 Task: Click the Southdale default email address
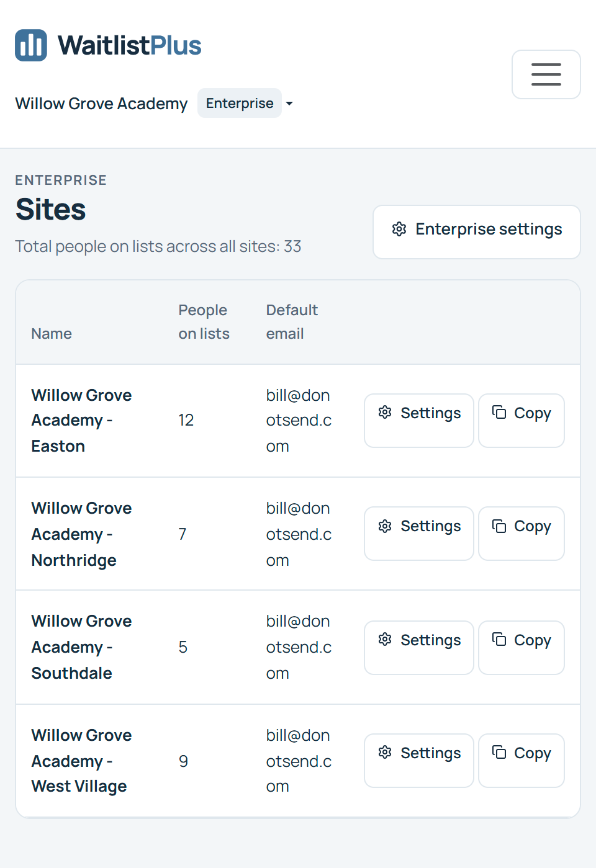coord(299,647)
